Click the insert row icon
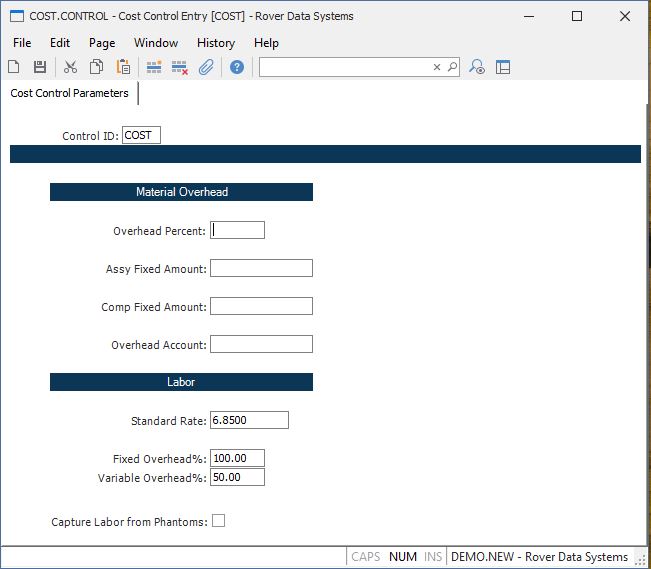This screenshot has width=651, height=569. pyautogui.click(x=154, y=67)
